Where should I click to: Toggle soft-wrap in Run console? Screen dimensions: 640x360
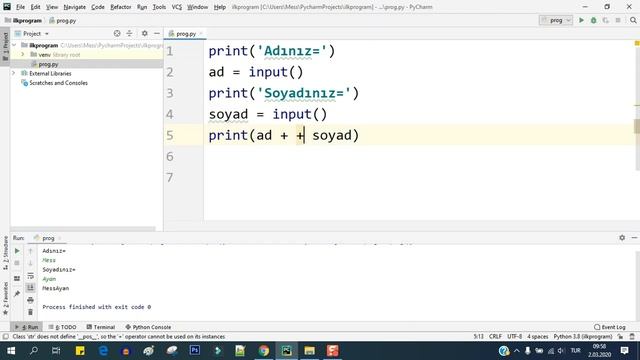pos(30,276)
